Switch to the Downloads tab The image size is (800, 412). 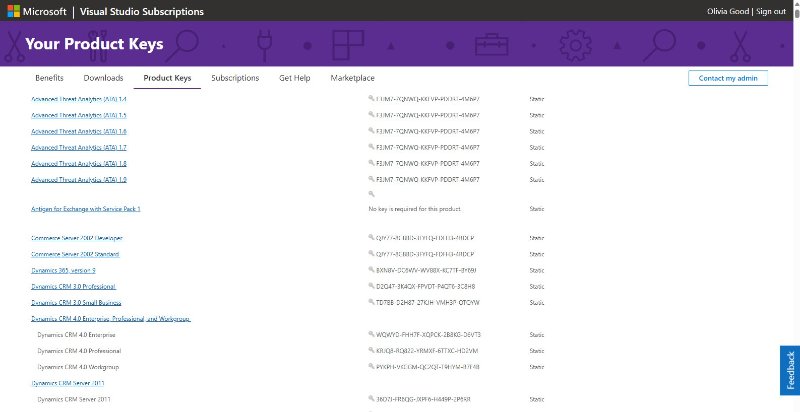103,78
